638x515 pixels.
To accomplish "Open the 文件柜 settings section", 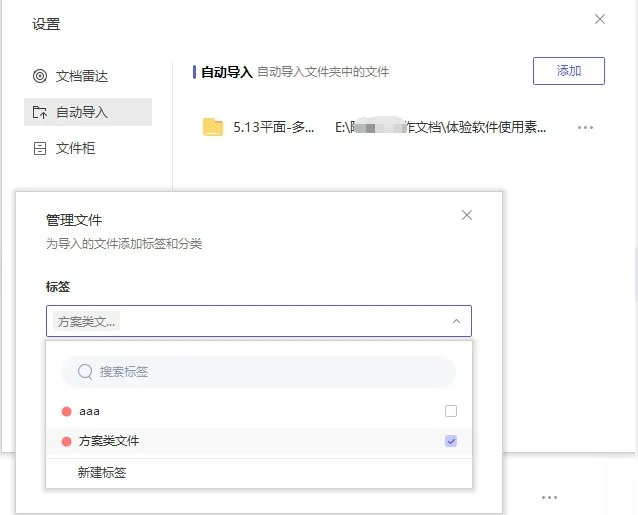I will click(x=75, y=148).
